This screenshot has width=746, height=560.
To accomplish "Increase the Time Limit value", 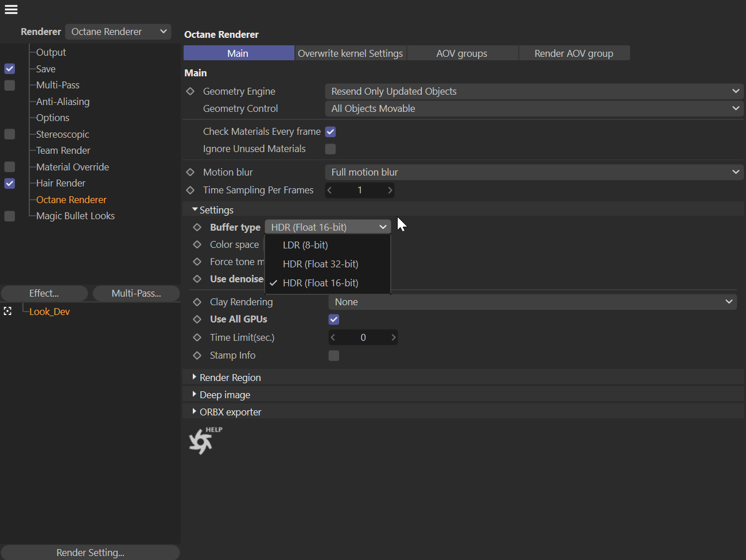I will [394, 337].
